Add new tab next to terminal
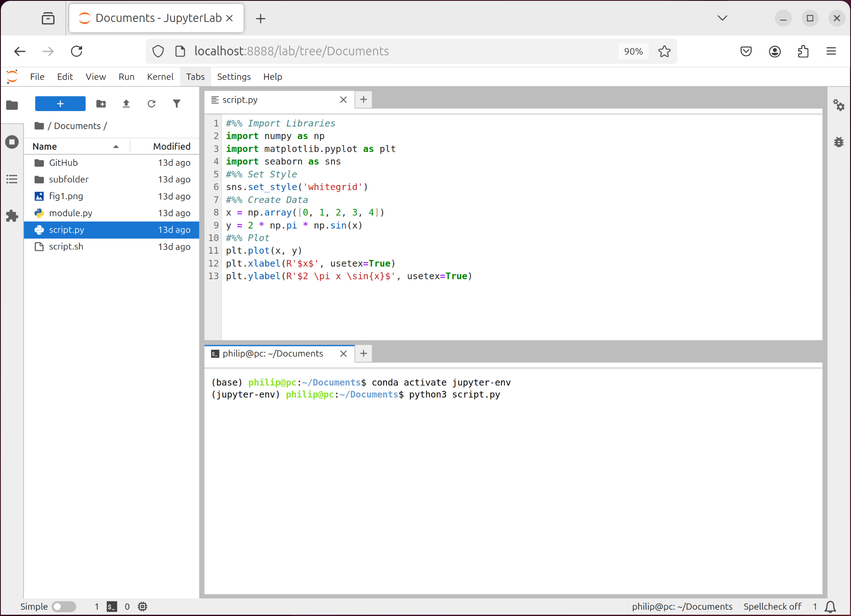The height and width of the screenshot is (616, 851). 363,353
